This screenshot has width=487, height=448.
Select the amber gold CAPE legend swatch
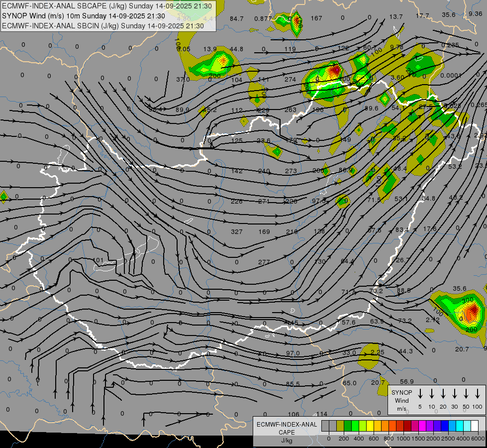coord(378,426)
